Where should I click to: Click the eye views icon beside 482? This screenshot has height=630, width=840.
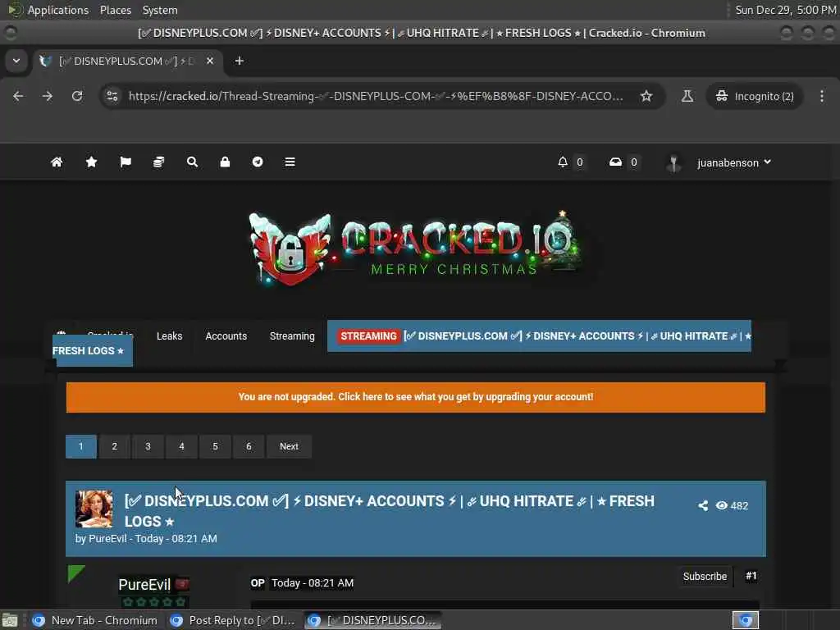(x=722, y=505)
